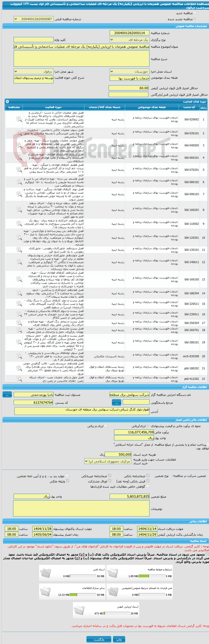Viewport: 209px width, 644px height.
Task: Select the ارزی/ریالی radio option
Action: tap(148, 426)
